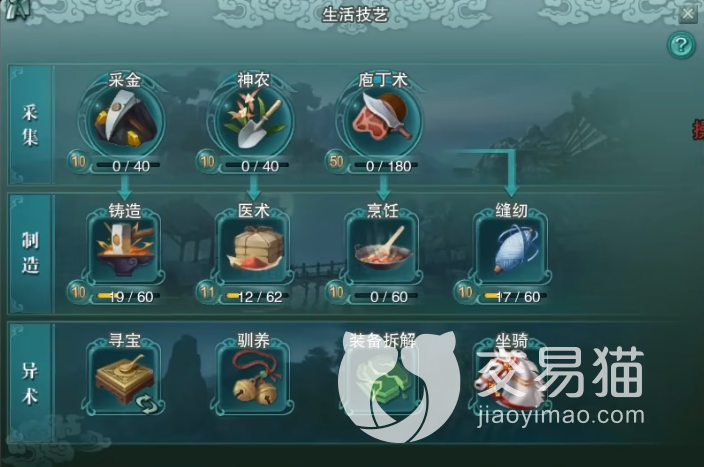704x467 pixels.
Task: Select the 坐骑 mount skill icon
Action: pos(511,378)
